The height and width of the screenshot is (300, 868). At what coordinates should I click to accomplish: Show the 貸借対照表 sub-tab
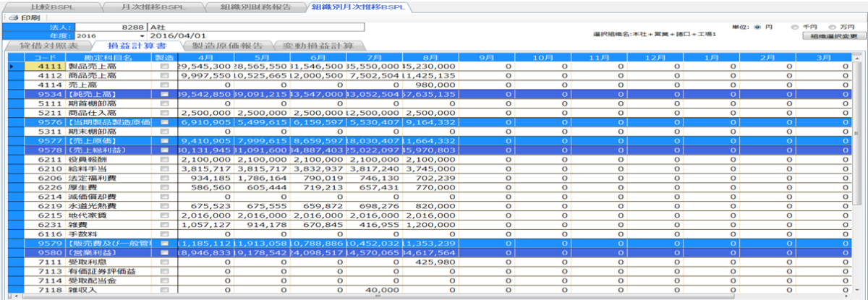pyautogui.click(x=45, y=46)
